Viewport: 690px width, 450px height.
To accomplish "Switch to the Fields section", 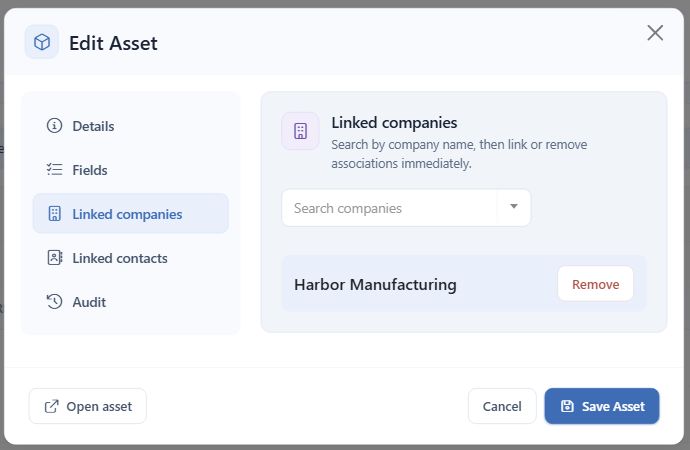I will [x=131, y=170].
